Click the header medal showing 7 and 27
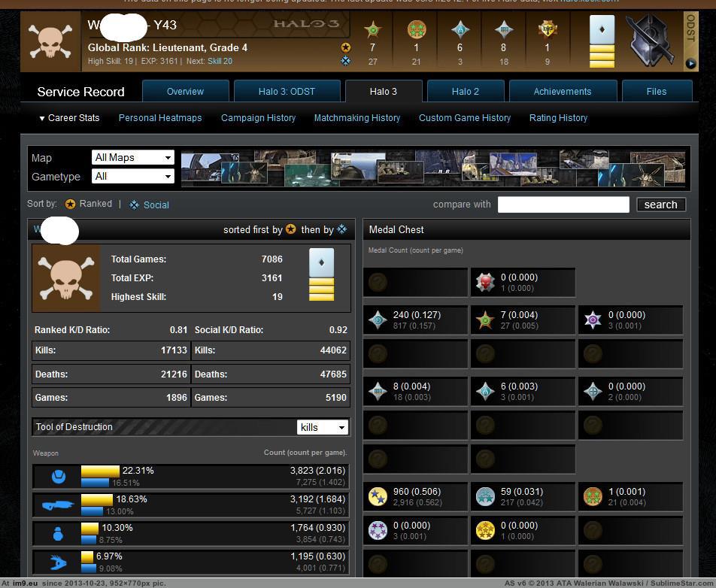 point(373,29)
